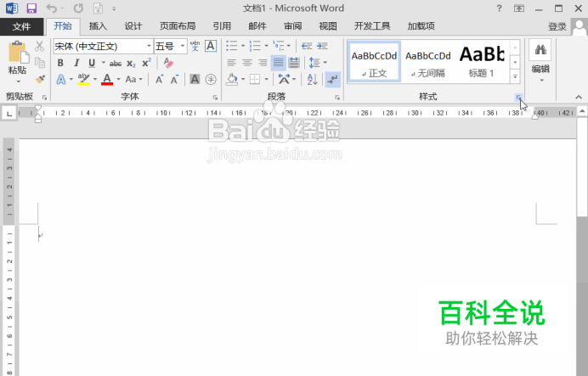Open the font name dropdown 宋体

click(149, 46)
